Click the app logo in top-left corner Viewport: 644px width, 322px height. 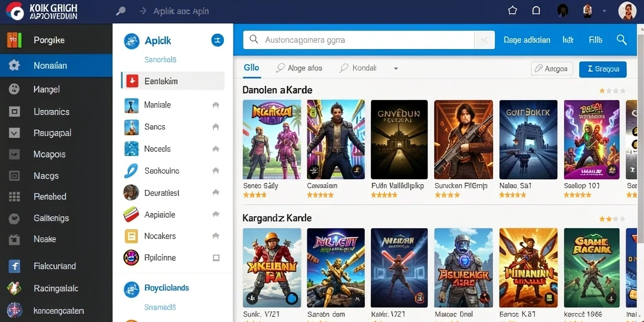coord(15,11)
